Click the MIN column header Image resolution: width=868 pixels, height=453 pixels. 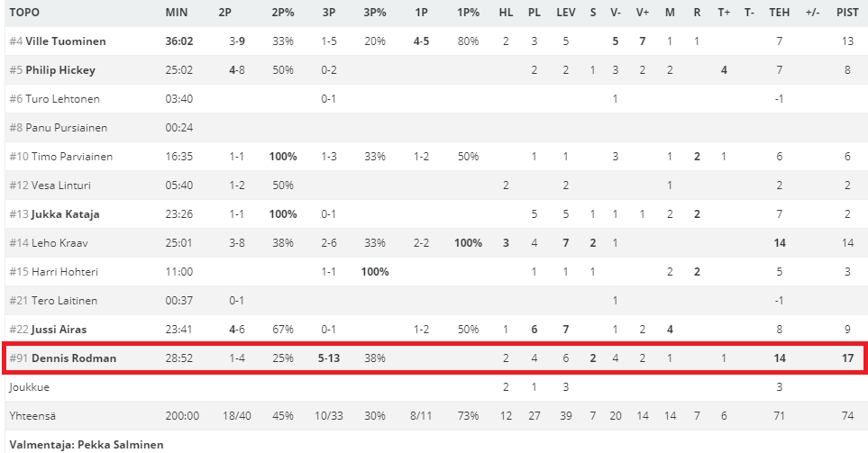click(177, 13)
